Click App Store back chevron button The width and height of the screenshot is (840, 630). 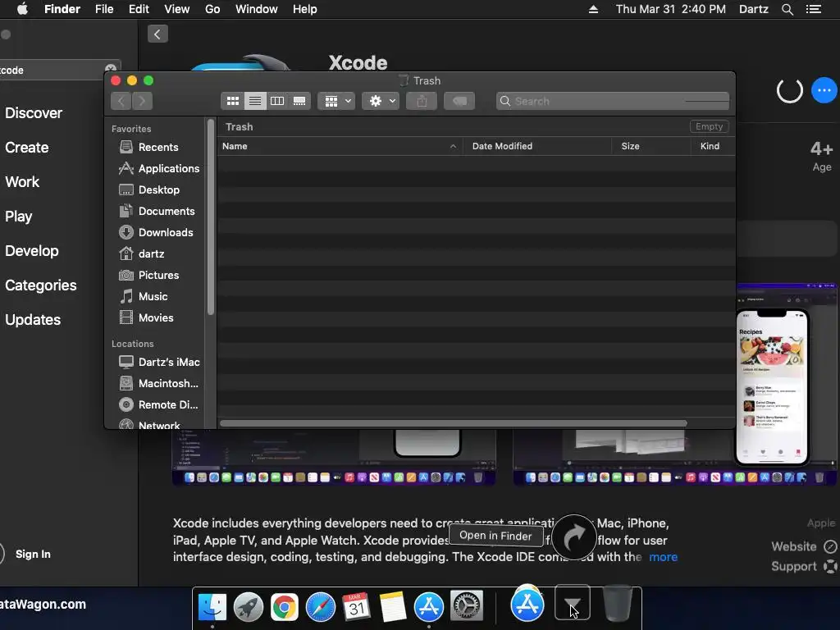click(157, 34)
